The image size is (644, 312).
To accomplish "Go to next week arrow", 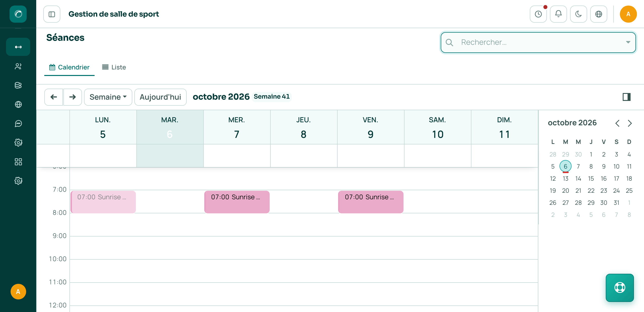I will pyautogui.click(x=72, y=97).
